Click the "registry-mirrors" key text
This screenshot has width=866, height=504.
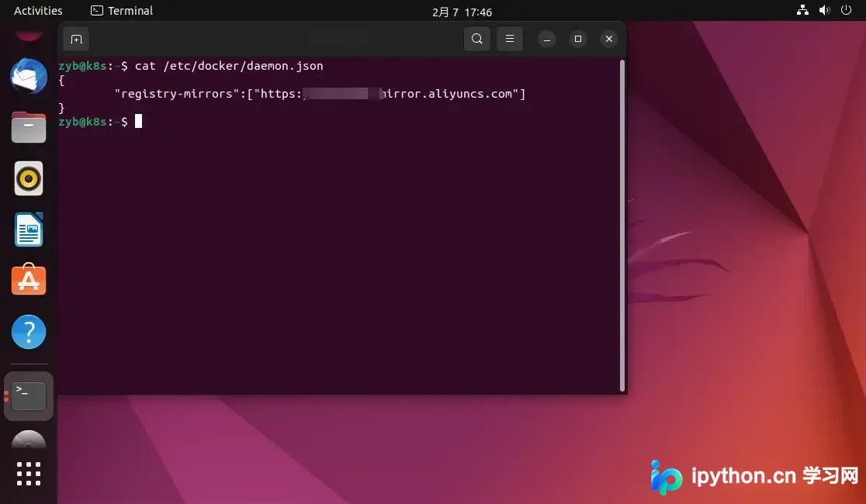(177, 94)
